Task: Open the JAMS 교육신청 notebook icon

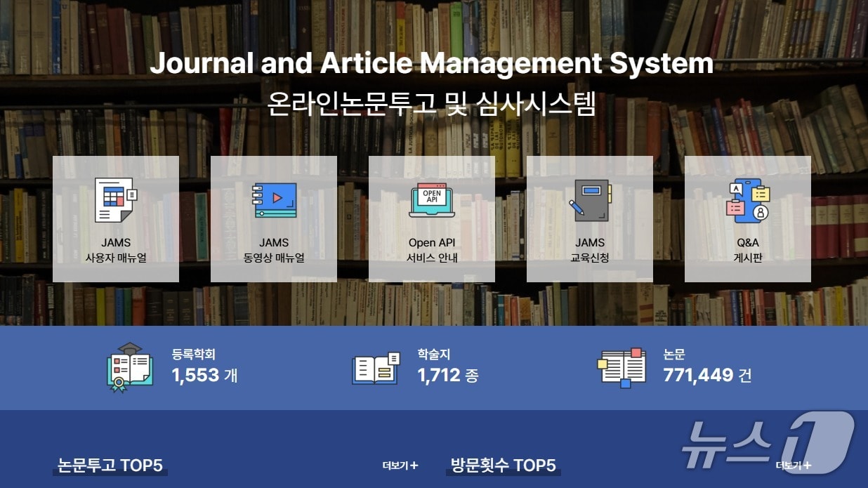Action: click(x=590, y=199)
